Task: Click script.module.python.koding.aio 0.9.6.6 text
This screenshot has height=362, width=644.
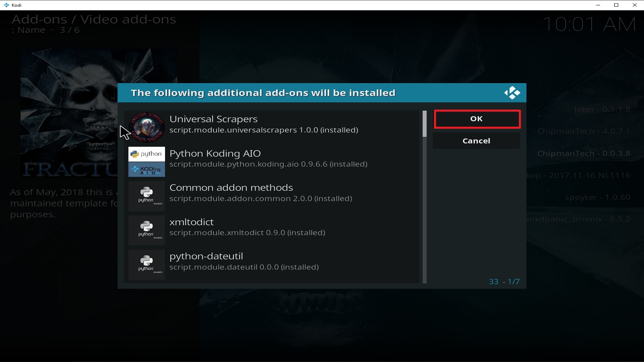Action: (x=268, y=164)
